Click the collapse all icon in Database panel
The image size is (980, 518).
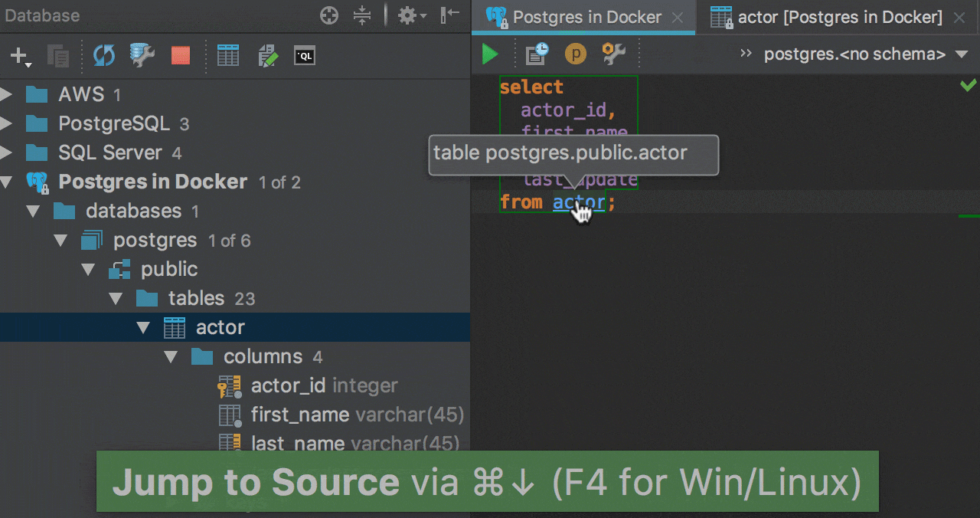tap(362, 15)
